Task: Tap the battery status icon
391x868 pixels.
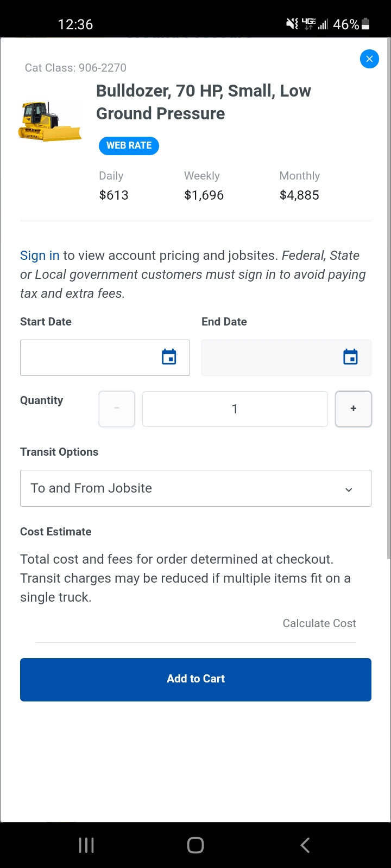Action: coord(365,24)
